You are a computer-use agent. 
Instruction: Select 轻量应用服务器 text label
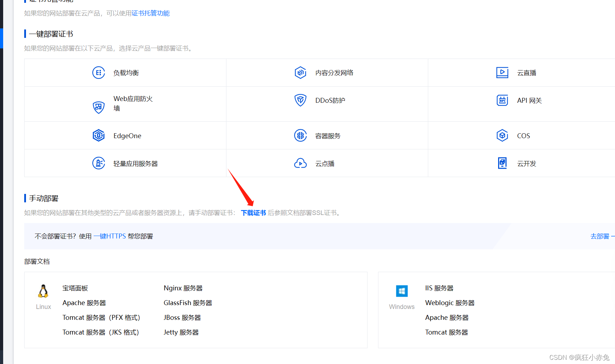(x=135, y=164)
